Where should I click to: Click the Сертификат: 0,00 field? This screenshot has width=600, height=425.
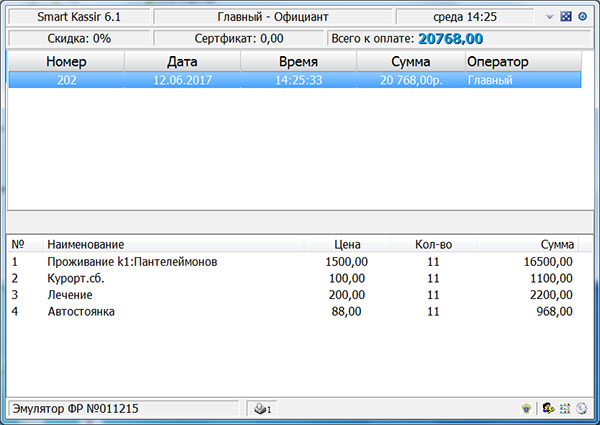tap(239, 38)
